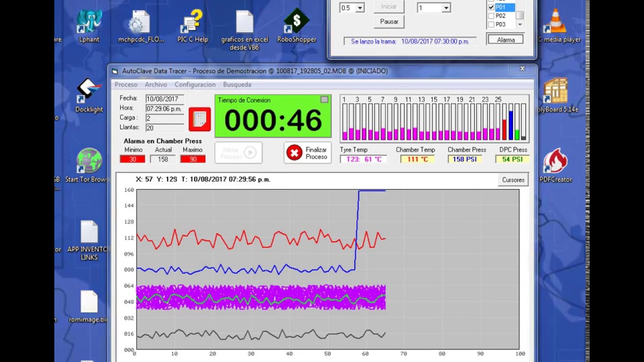Uncheck the P01 checkbox

492,8
